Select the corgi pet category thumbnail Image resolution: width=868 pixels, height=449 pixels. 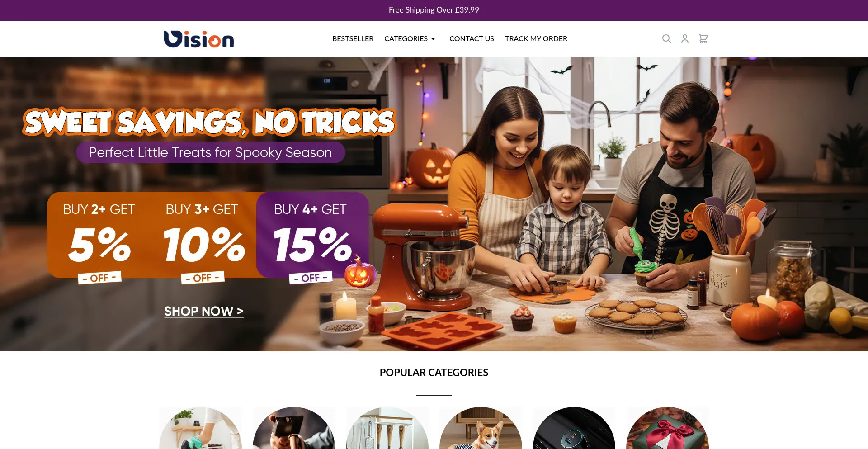pos(481,428)
